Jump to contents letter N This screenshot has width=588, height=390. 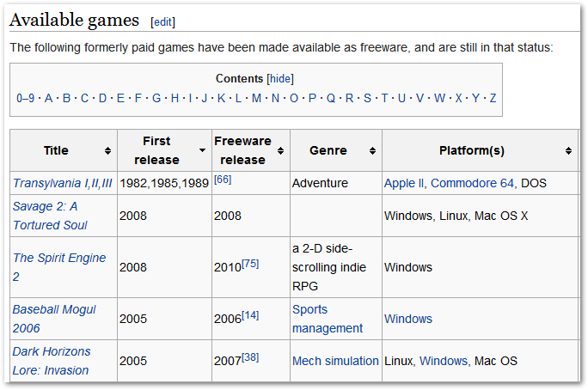pos(275,98)
